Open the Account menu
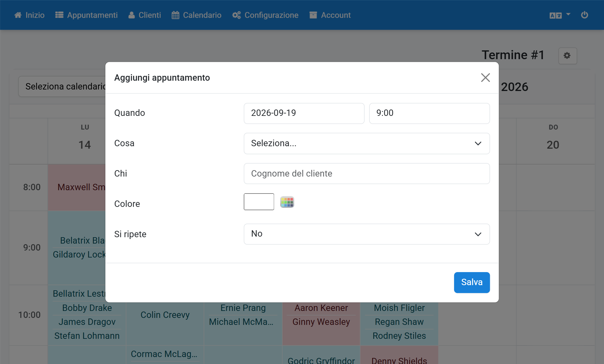Viewport: 604px width, 364px height. tap(330, 15)
